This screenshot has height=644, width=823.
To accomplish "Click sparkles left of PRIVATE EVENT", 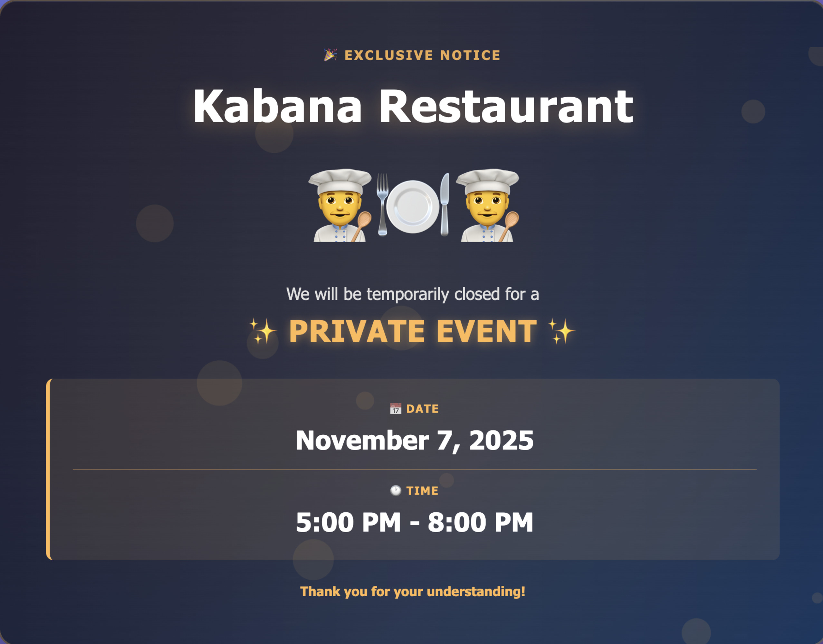I will coord(263,331).
